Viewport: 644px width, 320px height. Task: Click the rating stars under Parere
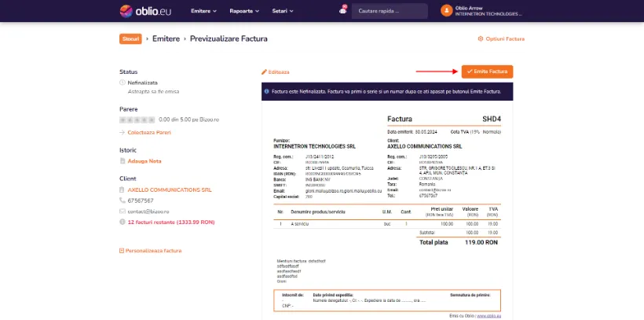(x=137, y=120)
